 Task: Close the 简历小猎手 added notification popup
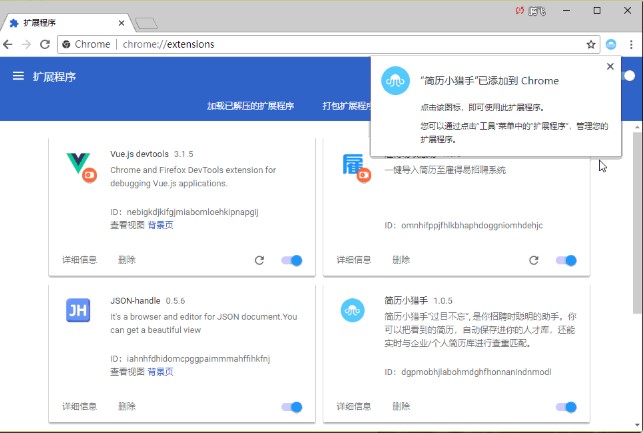(610, 67)
